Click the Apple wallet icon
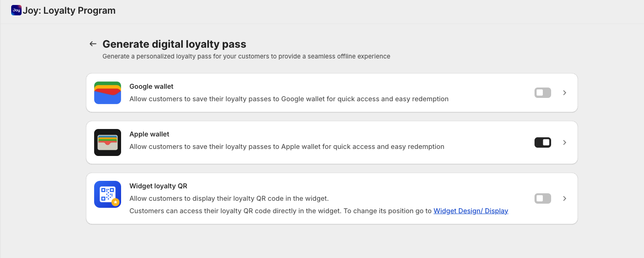644x258 pixels. coord(107,142)
